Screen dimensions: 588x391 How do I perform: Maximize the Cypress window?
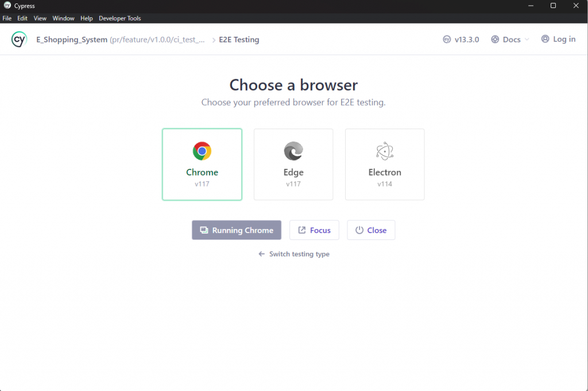pyautogui.click(x=553, y=6)
